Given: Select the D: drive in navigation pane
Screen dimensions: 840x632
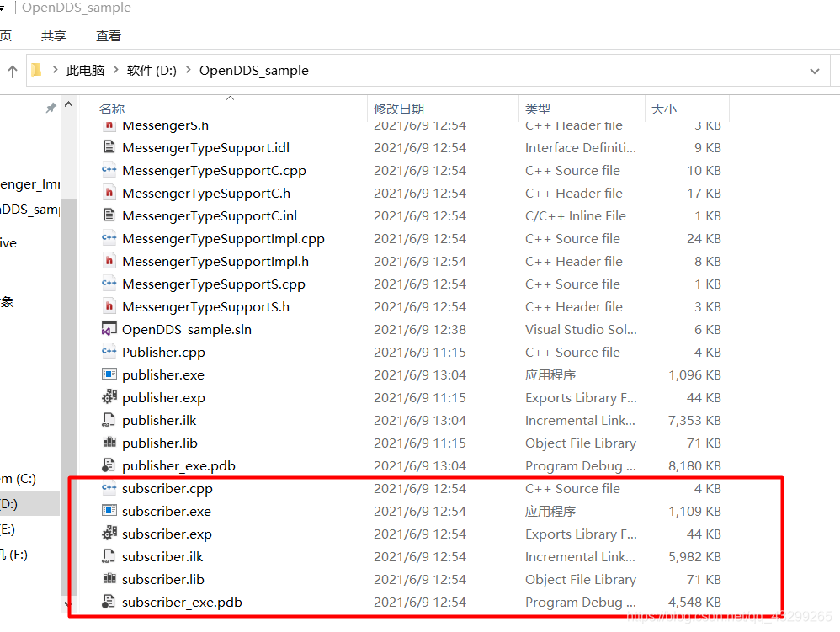Looking at the screenshot, I should click(29, 503).
